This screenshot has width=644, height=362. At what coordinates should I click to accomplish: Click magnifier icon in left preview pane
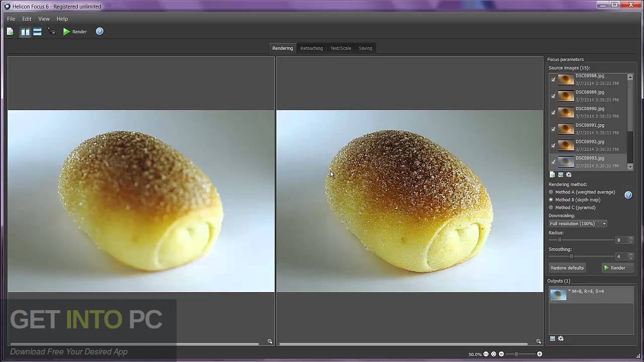point(270,341)
